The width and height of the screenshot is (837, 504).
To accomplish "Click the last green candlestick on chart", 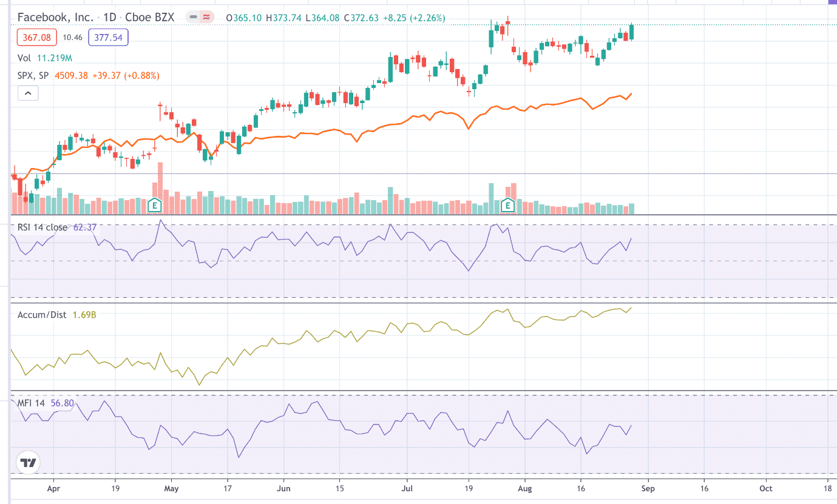I will pyautogui.click(x=632, y=32).
